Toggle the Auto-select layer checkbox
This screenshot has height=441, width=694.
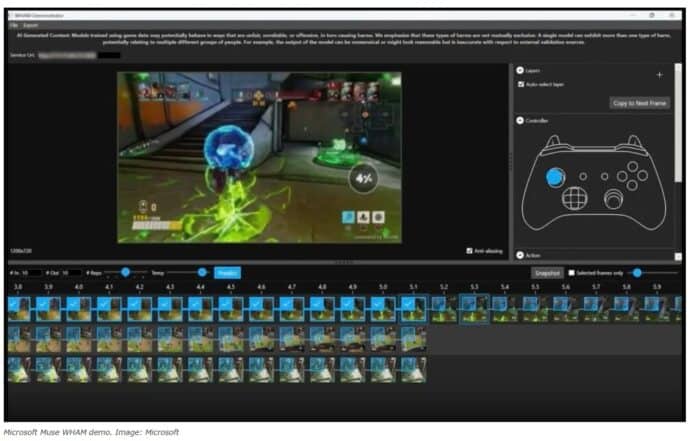(521, 85)
